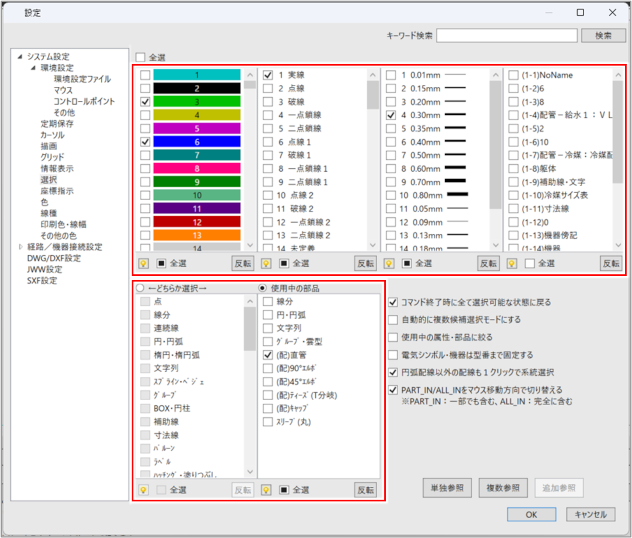Collapse the 環境設定 tree node
This screenshot has width=632, height=538.
point(32,68)
